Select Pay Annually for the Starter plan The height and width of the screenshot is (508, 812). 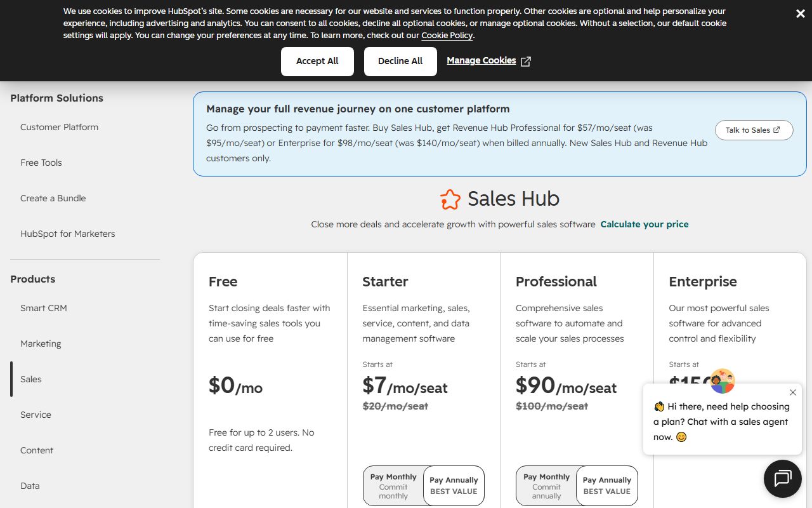[x=454, y=486]
